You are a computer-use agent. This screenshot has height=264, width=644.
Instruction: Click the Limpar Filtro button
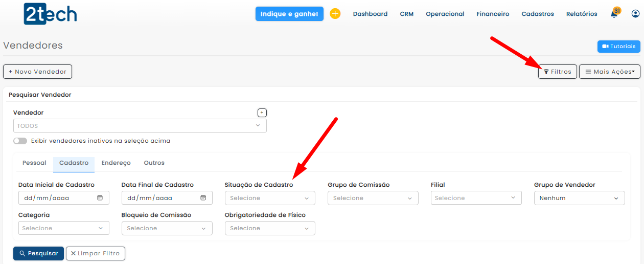pos(96,253)
